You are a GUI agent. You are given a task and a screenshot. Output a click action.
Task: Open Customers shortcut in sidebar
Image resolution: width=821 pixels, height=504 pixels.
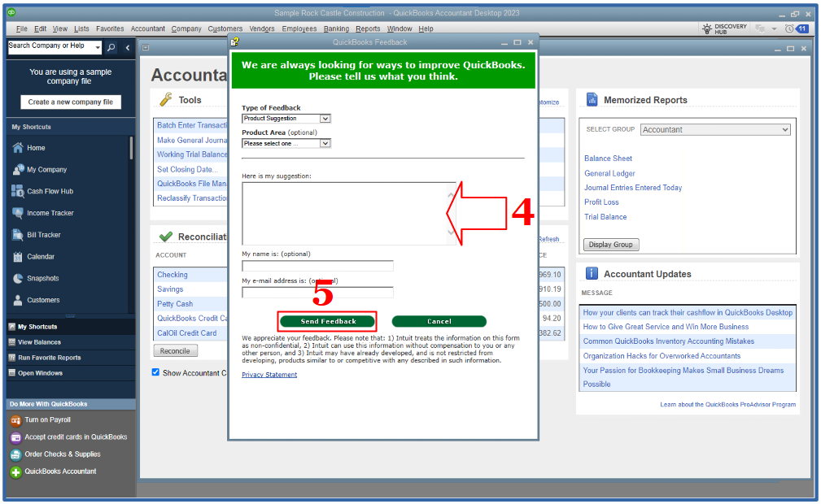(43, 301)
